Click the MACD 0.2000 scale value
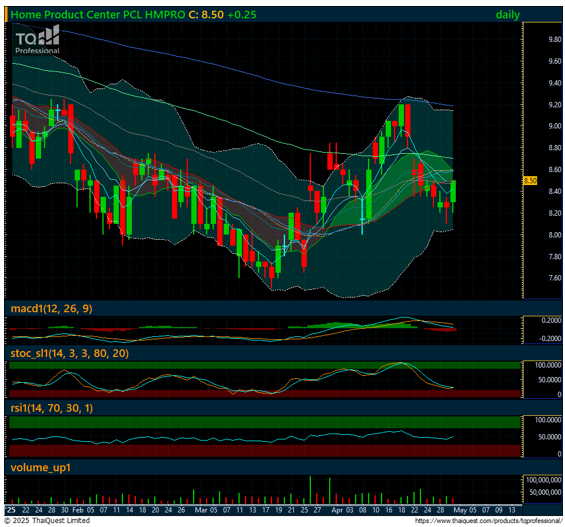This screenshot has width=565, height=527. [551, 320]
